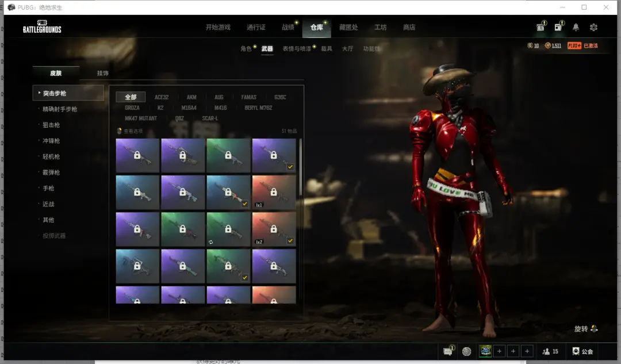The width and height of the screenshot is (621, 364).
Task: Filter skins by 全部 (all)
Action: tap(131, 97)
